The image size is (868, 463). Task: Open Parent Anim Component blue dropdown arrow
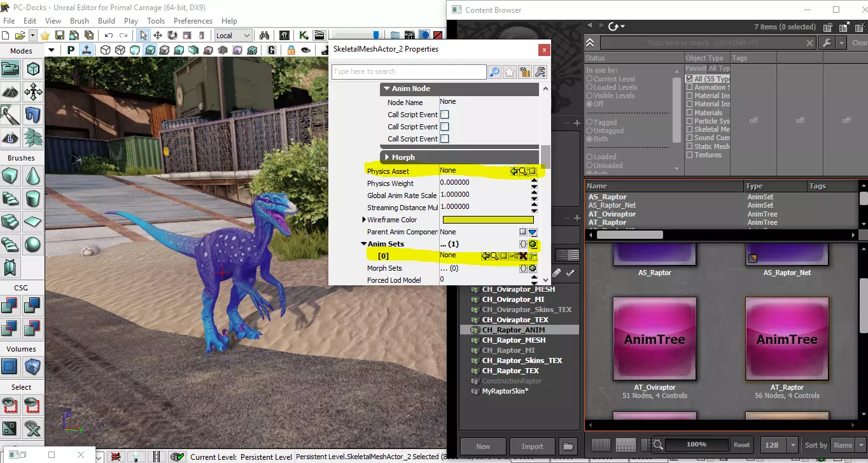(533, 232)
